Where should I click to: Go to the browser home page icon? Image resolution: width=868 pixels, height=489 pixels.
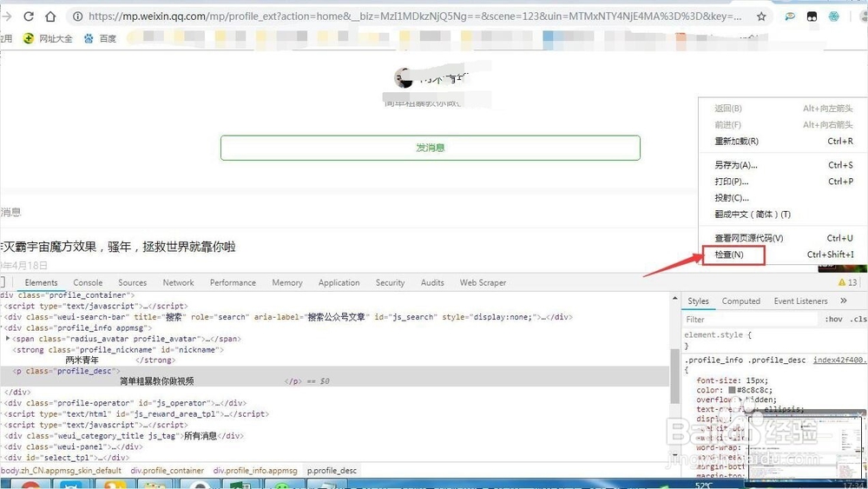pyautogui.click(x=50, y=16)
